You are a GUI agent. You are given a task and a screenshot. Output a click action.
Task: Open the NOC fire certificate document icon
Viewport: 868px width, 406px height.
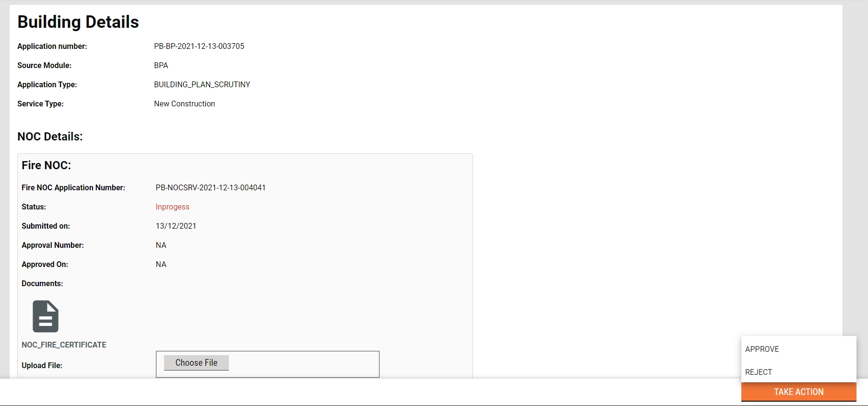pyautogui.click(x=46, y=316)
